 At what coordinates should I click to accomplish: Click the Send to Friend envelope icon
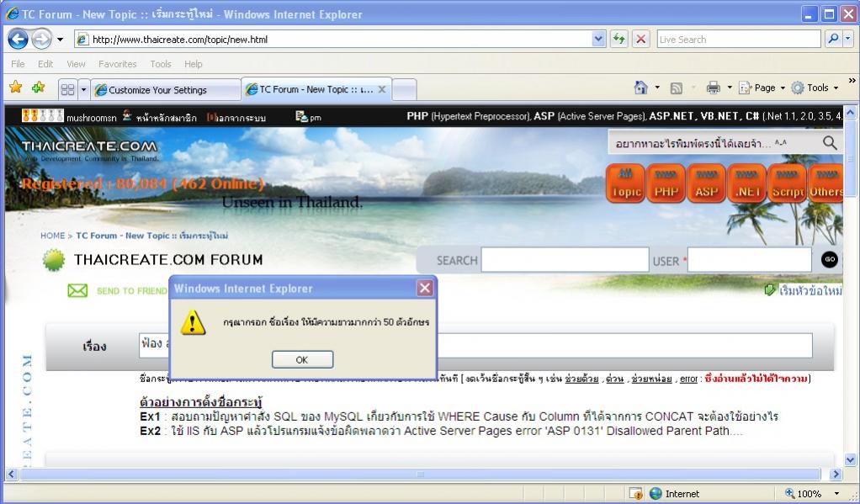click(x=77, y=290)
